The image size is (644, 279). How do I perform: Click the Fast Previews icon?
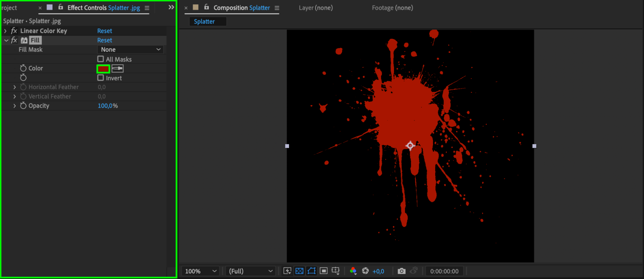click(x=287, y=271)
